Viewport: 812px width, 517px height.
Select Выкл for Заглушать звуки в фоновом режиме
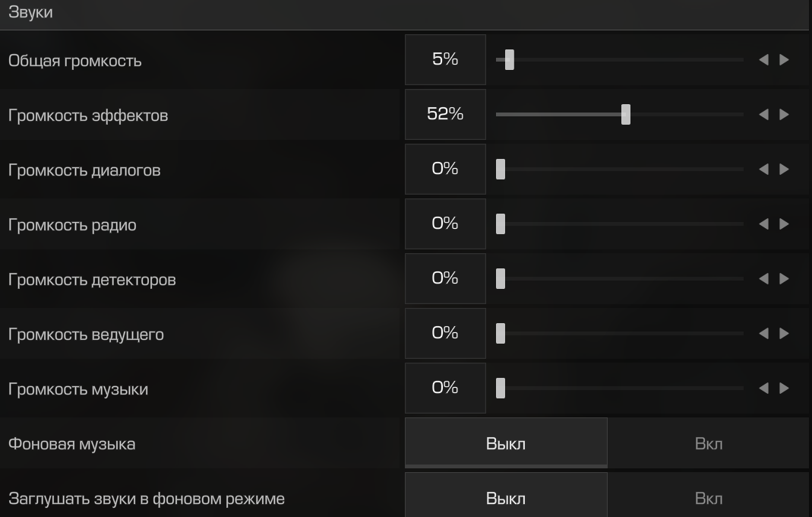tap(506, 499)
